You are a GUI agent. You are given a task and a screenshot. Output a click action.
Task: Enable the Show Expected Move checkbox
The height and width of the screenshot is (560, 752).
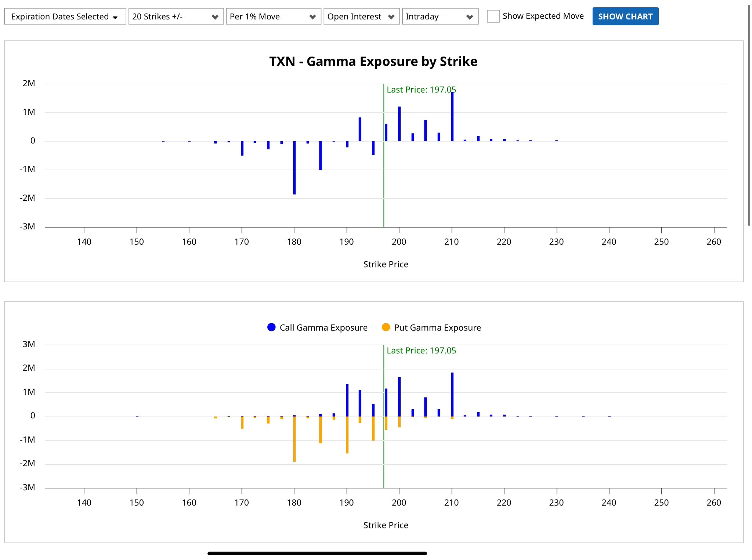[493, 16]
